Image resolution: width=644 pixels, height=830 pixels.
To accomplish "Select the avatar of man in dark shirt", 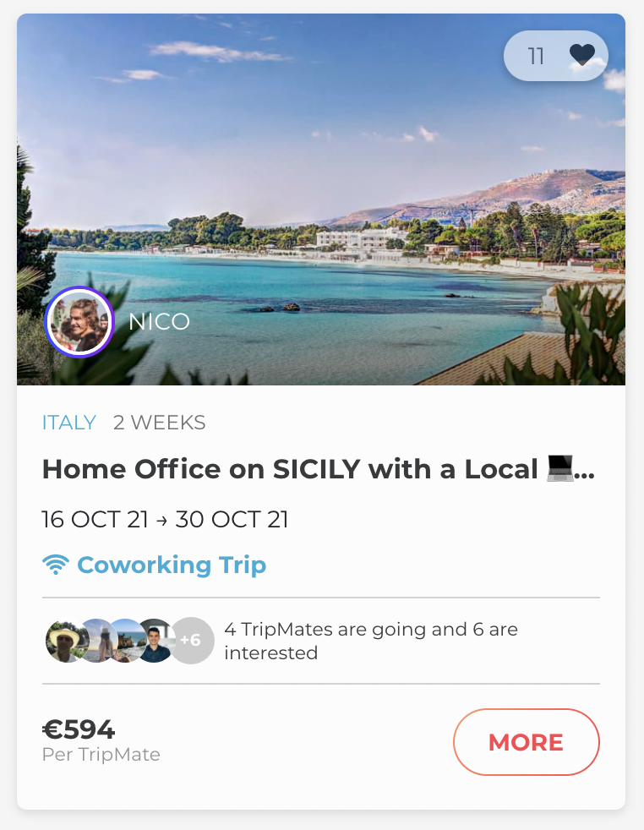I will 155,641.
